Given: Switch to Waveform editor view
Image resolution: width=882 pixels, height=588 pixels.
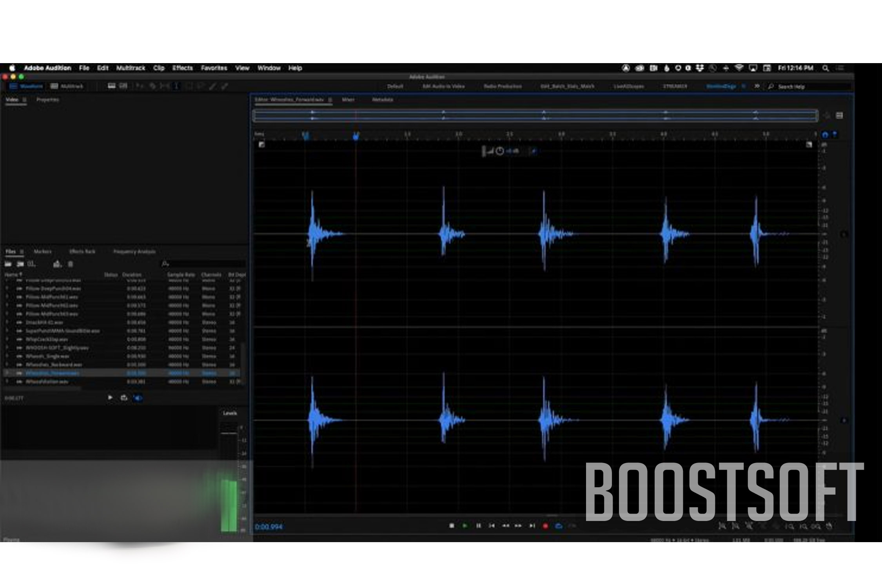Looking at the screenshot, I should pyautogui.click(x=27, y=86).
